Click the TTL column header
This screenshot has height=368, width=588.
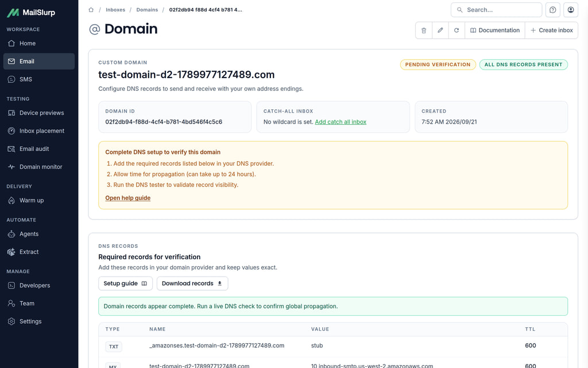(530, 329)
